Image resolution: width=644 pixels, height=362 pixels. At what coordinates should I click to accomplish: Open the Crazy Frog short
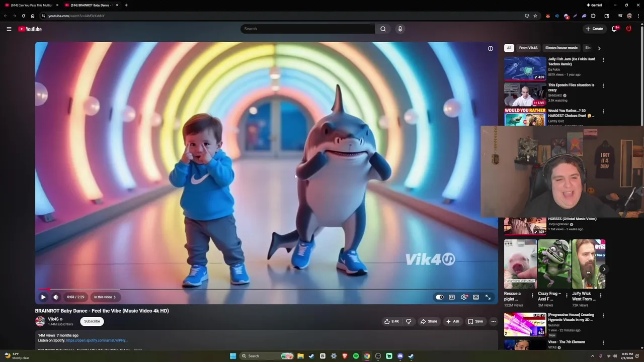[554, 264]
